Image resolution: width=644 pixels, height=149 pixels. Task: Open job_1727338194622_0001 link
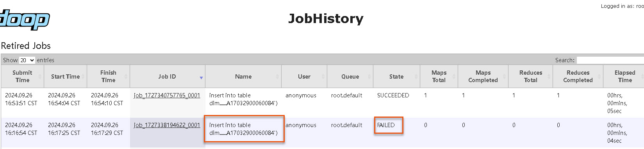(167, 125)
